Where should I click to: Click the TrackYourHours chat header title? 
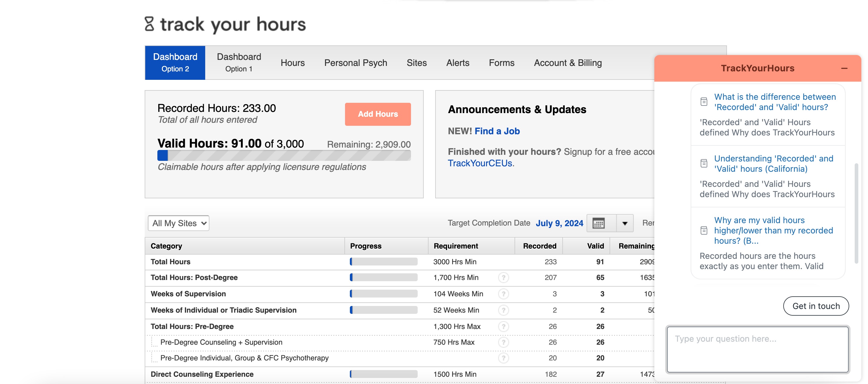click(x=758, y=68)
